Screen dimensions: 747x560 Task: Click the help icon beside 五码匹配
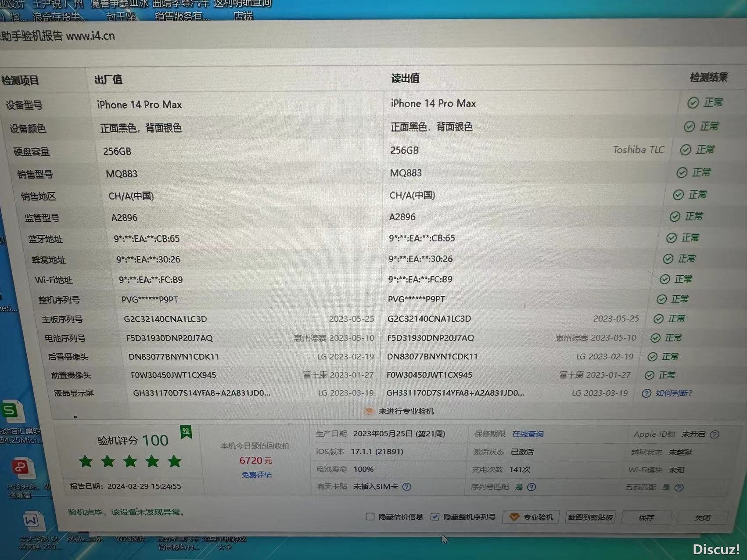click(x=679, y=488)
